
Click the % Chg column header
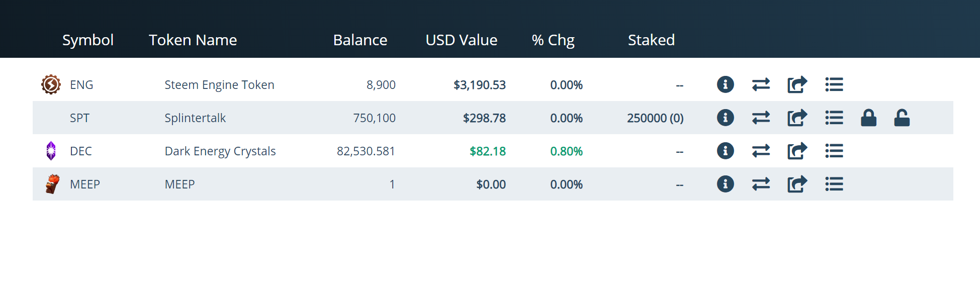coord(553,40)
